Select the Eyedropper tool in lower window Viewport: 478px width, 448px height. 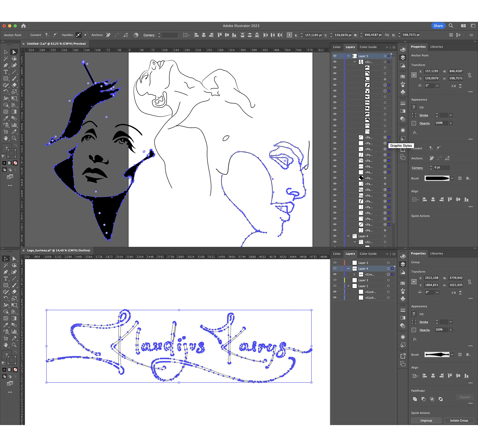pyautogui.click(x=6, y=325)
